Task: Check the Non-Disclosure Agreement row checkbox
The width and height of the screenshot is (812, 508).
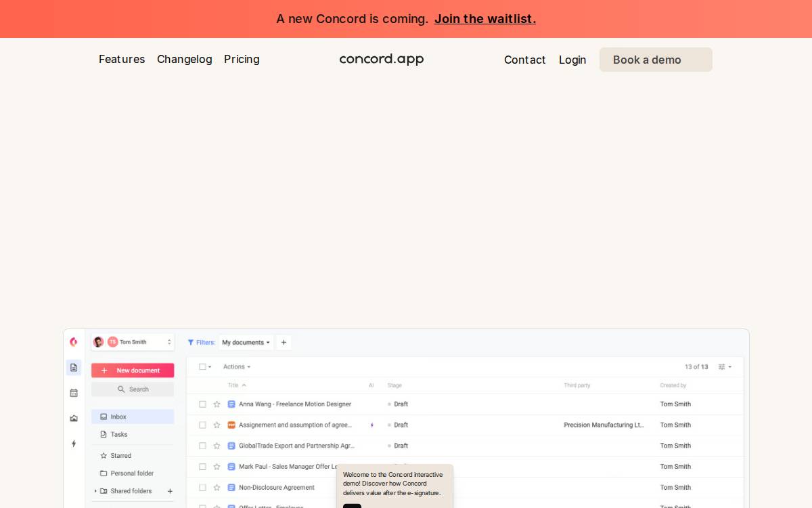Action: tap(202, 488)
